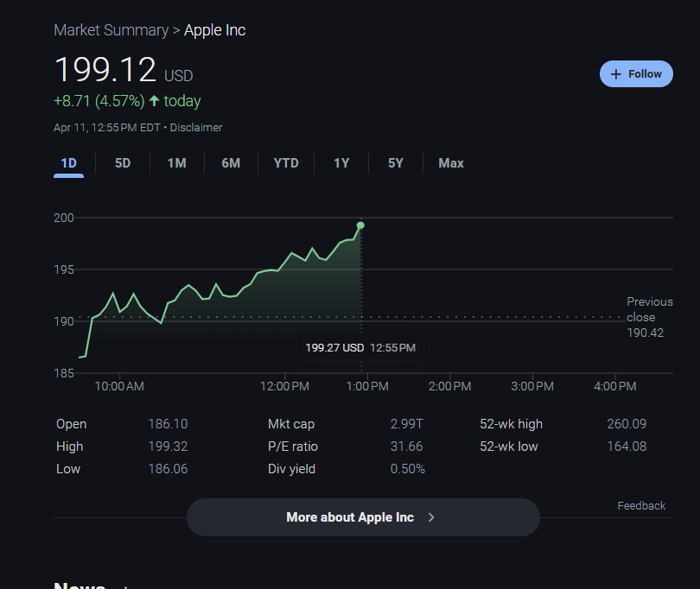
Task: Click the Follow button
Action: pos(636,74)
